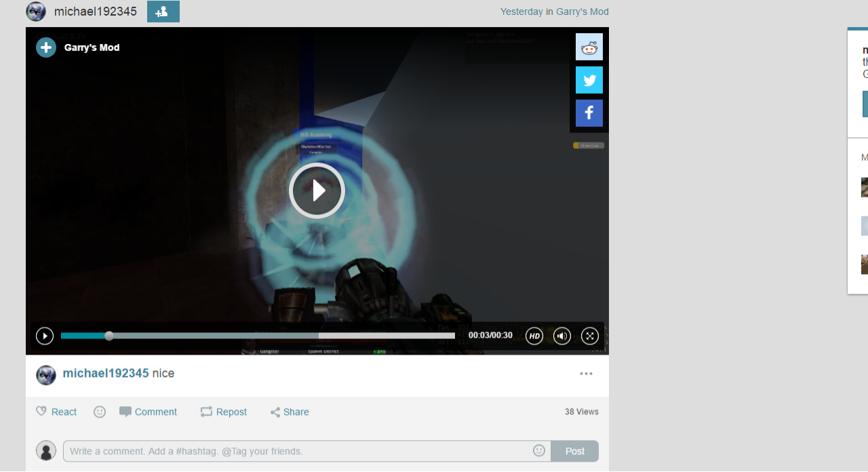Image resolution: width=868 pixels, height=472 pixels.
Task: Toggle HD quality
Action: coord(534,336)
